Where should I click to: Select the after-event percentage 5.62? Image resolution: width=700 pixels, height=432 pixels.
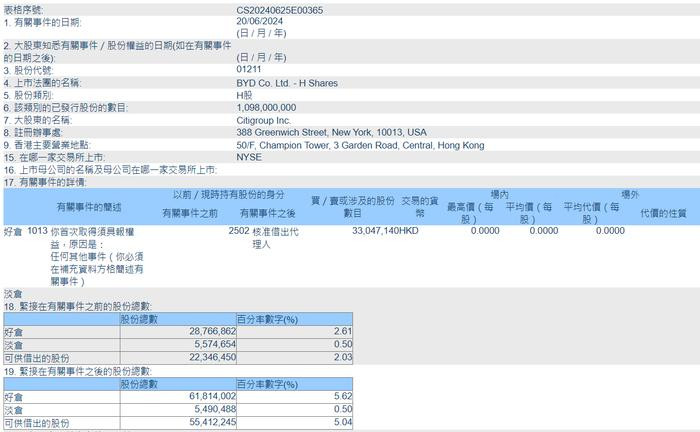point(343,396)
